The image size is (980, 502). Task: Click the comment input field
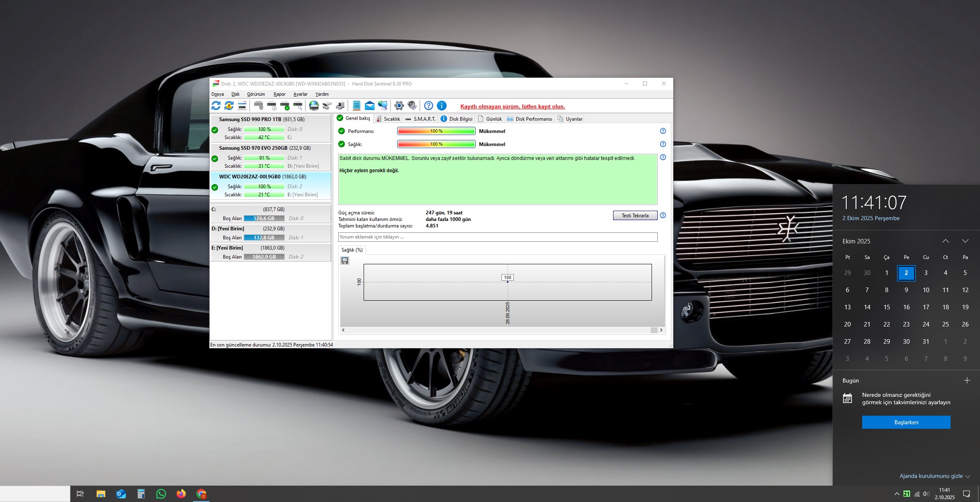(497, 237)
